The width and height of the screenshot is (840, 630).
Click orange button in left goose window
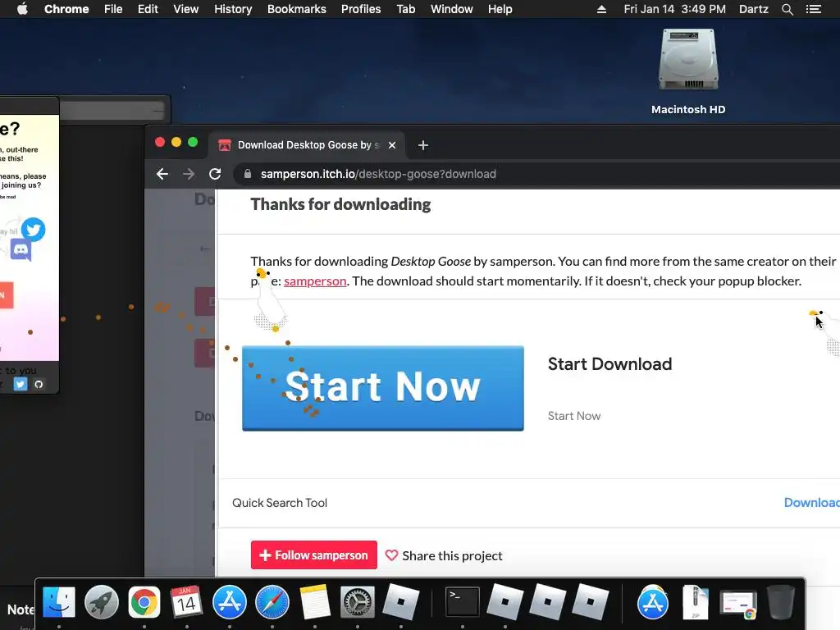pyautogui.click(x=7, y=295)
